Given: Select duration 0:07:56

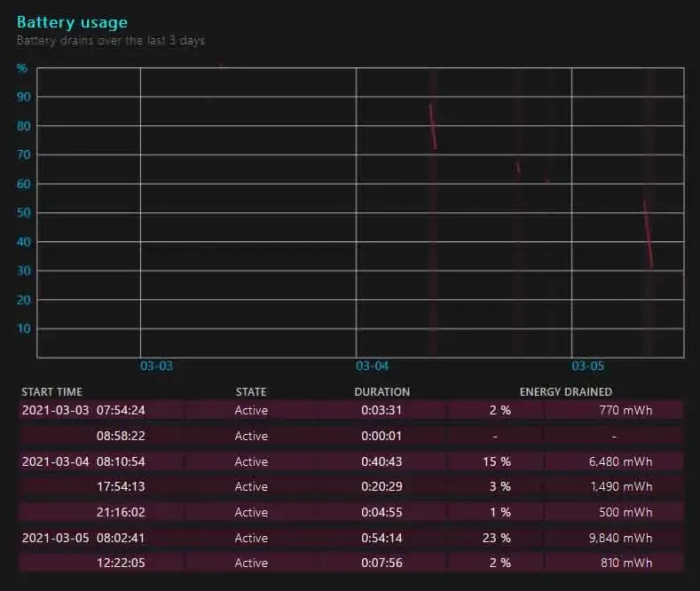Looking at the screenshot, I should [x=381, y=563].
